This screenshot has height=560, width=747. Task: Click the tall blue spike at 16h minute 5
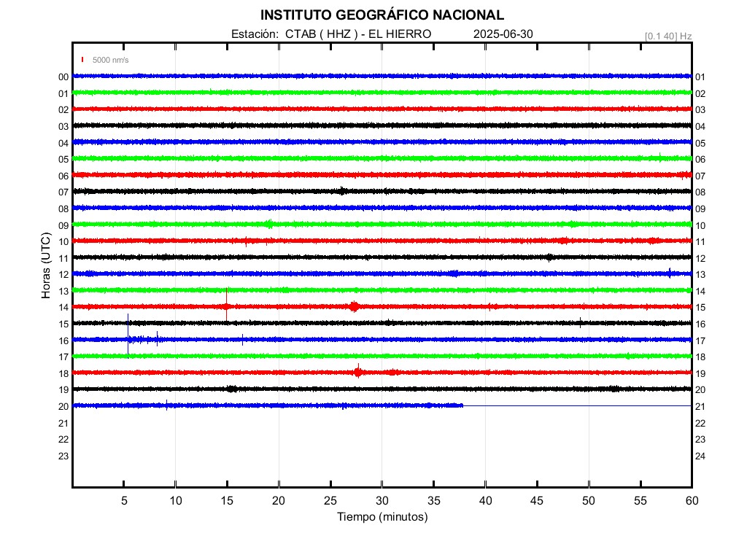tap(128, 335)
